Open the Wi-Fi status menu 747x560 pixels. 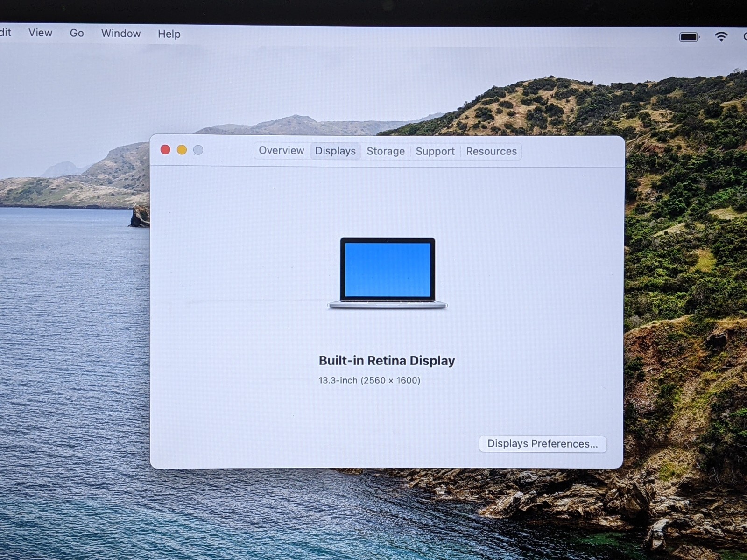pos(721,36)
